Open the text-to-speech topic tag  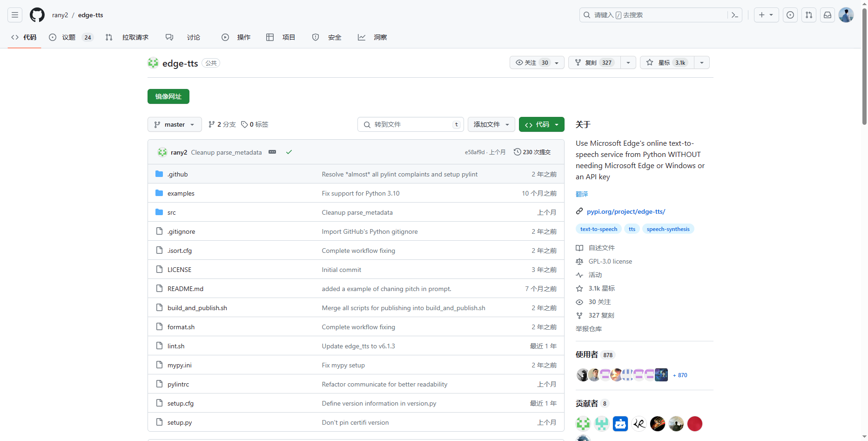[x=599, y=229]
